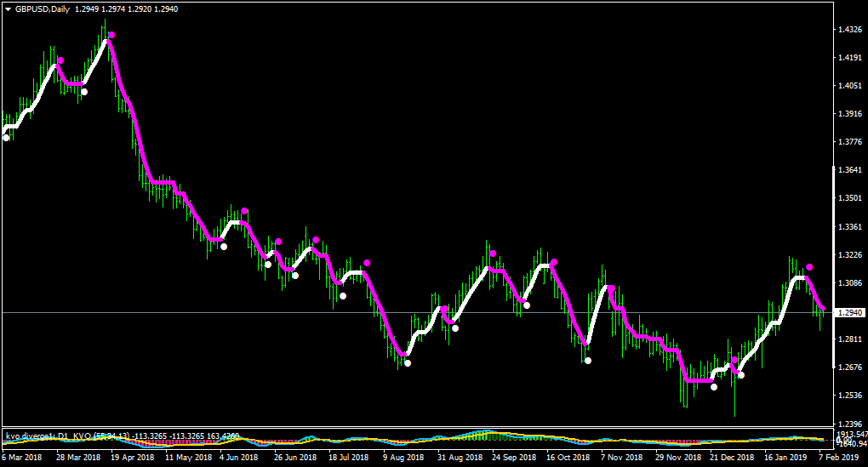Viewport: 868px width, 467px height.
Task: Click the magenta sell dot at the highest April 2018 peak
Action: [111, 35]
